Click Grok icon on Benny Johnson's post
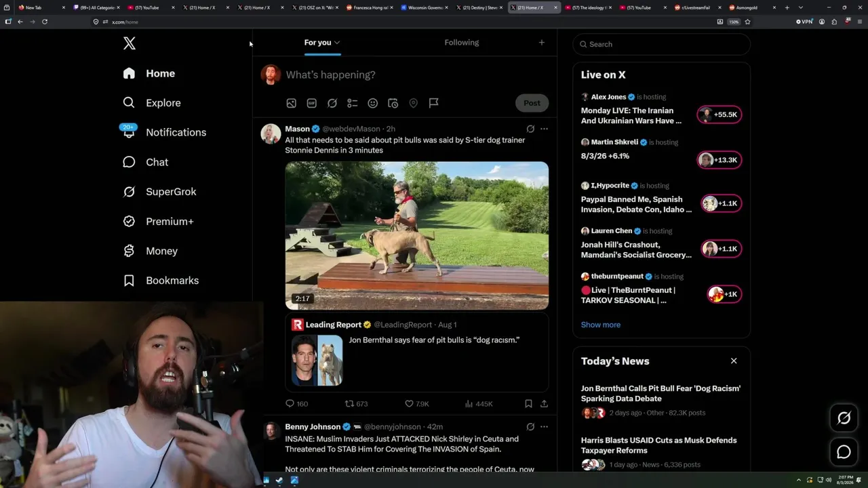 530,427
